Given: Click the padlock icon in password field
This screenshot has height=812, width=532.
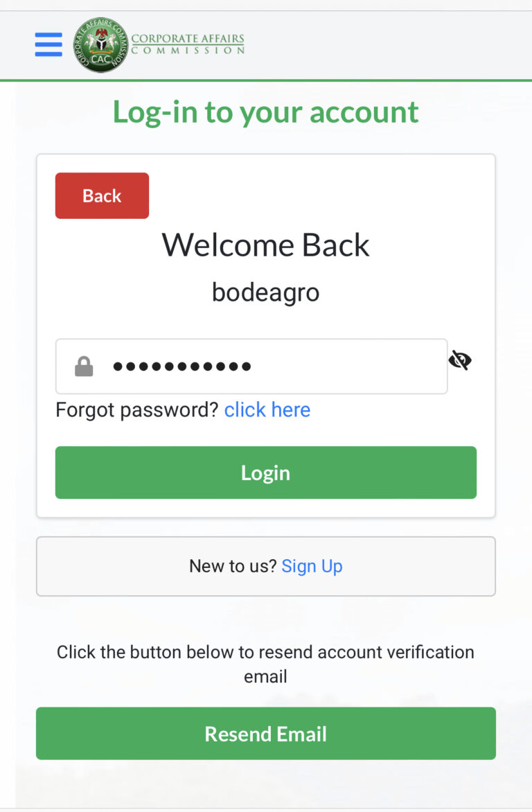Looking at the screenshot, I should [84, 367].
